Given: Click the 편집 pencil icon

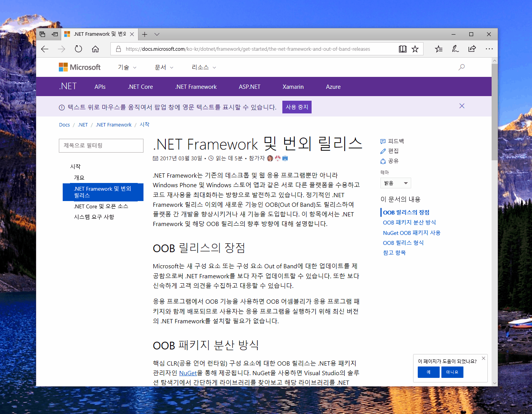Looking at the screenshot, I should 383,151.
